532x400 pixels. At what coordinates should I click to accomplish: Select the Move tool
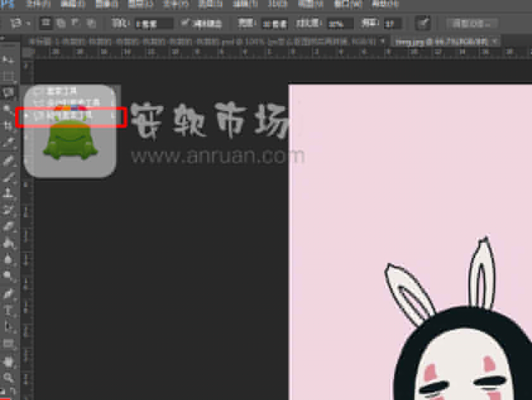point(8,59)
